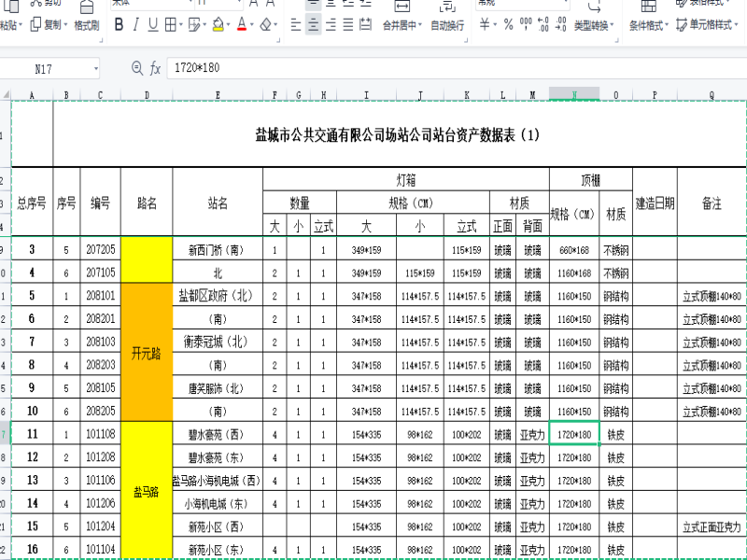The height and width of the screenshot is (560, 747).
Task: Click the eraser clear format icon
Action: (267, 24)
